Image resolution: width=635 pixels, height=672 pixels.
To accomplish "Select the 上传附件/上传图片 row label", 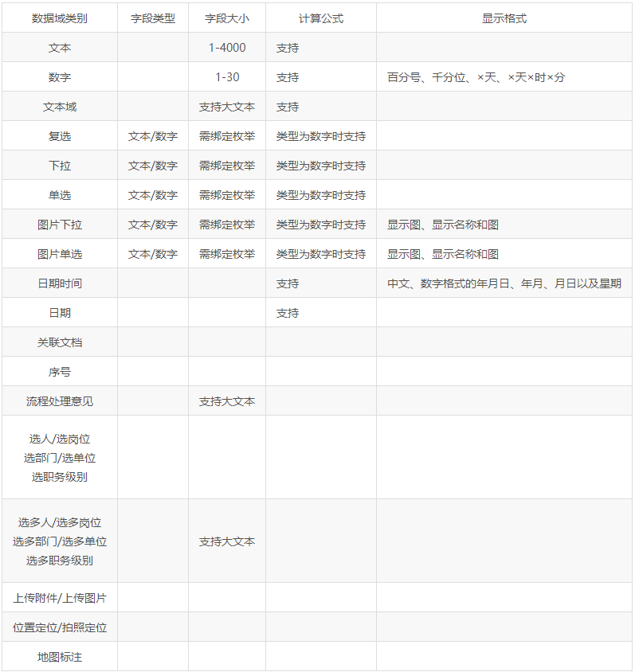I will click(x=60, y=598).
